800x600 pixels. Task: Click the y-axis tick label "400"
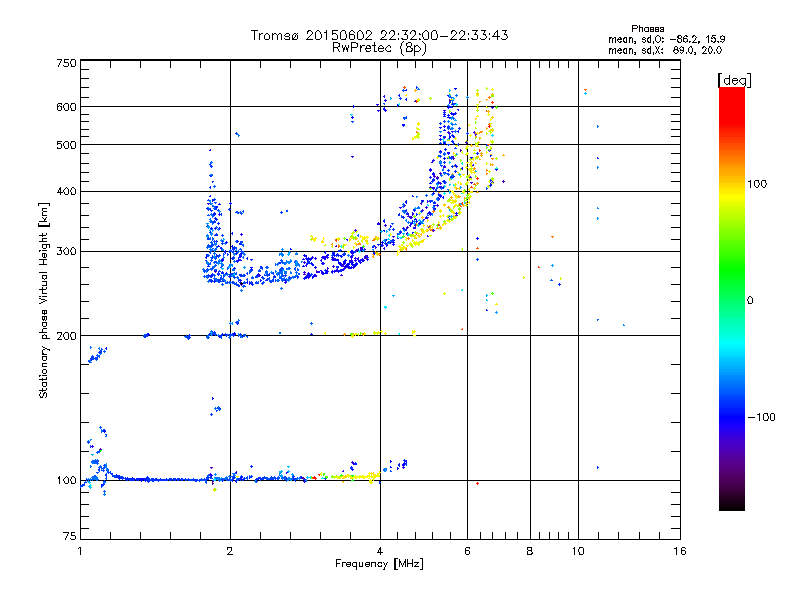(66, 192)
